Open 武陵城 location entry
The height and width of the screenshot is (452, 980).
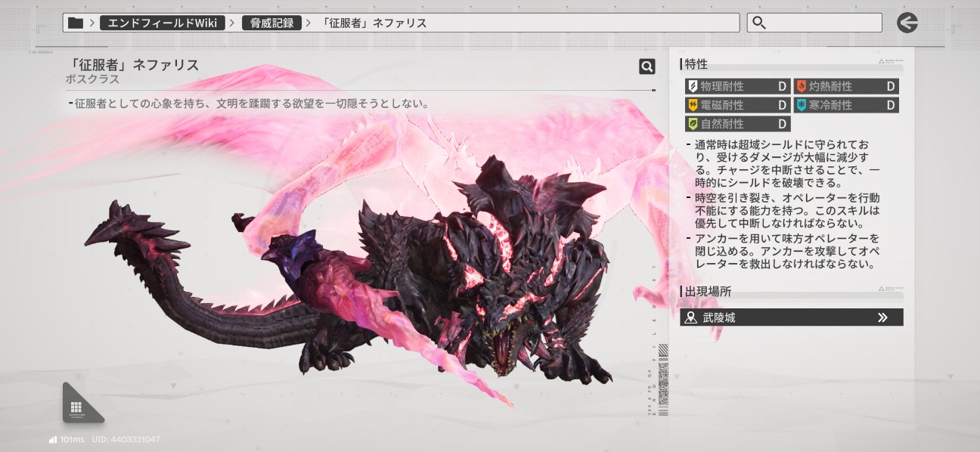[792, 317]
